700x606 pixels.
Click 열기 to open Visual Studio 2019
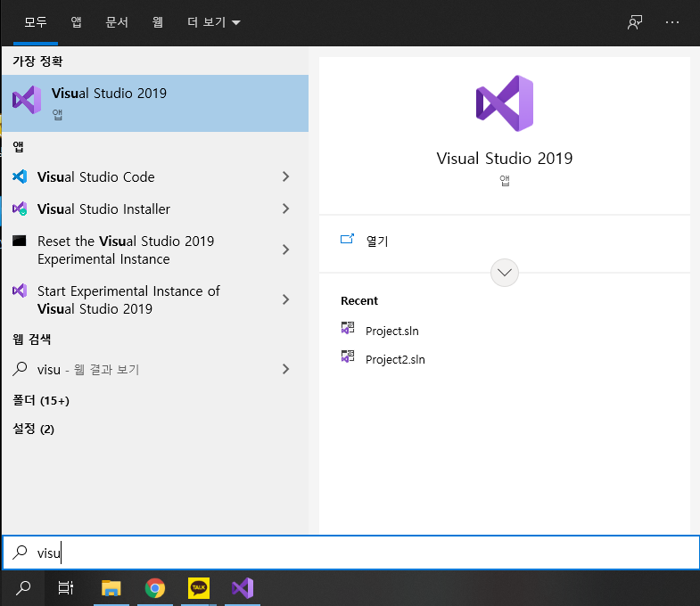[377, 242]
